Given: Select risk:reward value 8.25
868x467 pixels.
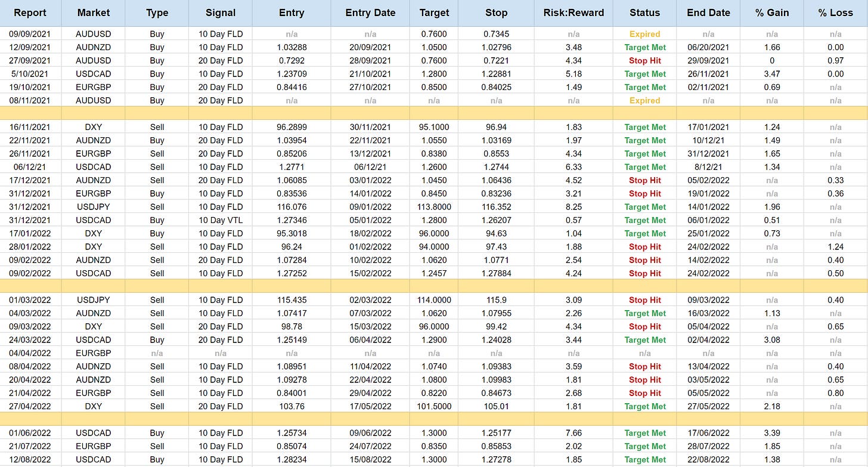Looking at the screenshot, I should point(573,207).
